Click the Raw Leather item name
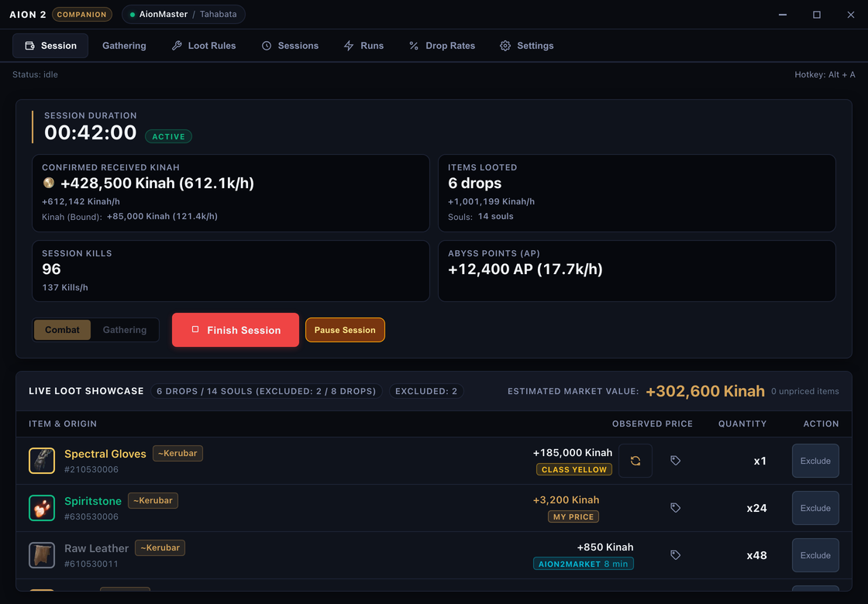Image resolution: width=868 pixels, height=604 pixels. pyautogui.click(x=96, y=548)
